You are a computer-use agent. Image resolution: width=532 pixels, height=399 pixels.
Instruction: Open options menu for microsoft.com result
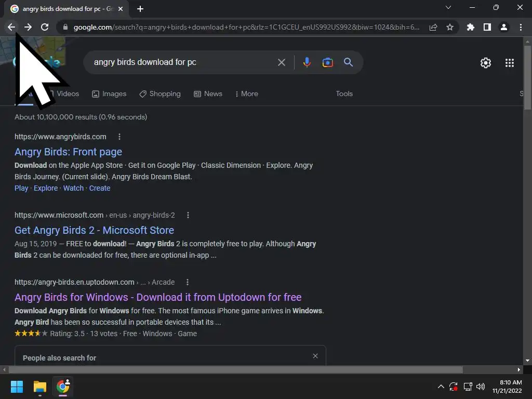[x=188, y=215]
